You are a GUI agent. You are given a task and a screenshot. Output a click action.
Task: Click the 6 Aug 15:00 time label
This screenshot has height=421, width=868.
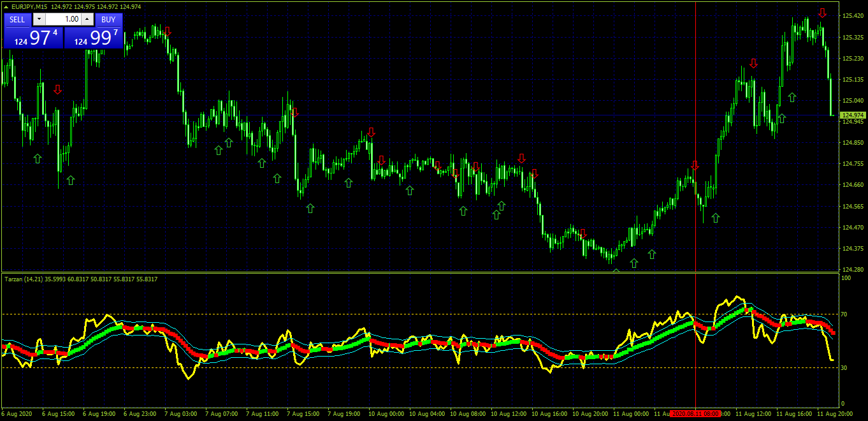tap(58, 414)
